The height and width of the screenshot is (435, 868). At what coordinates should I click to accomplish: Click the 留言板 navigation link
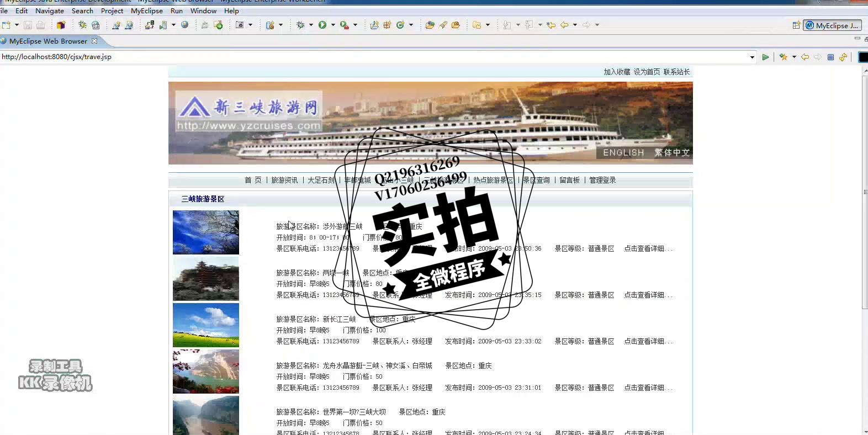click(569, 180)
